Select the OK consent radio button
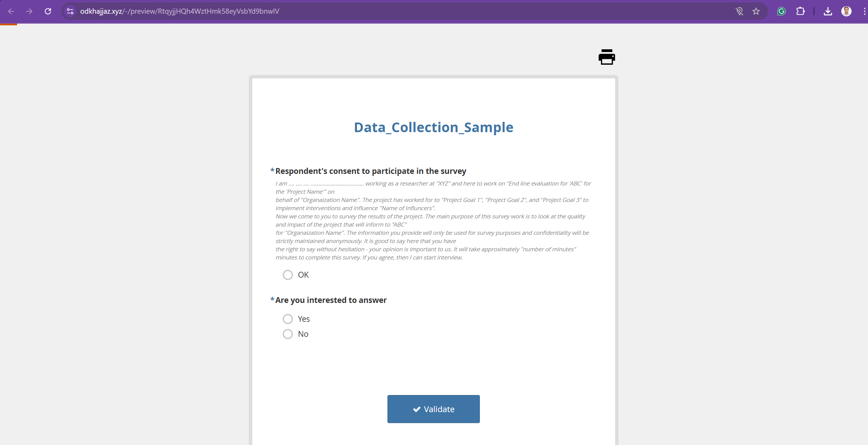Viewport: 868px width, 445px height. pyautogui.click(x=288, y=275)
